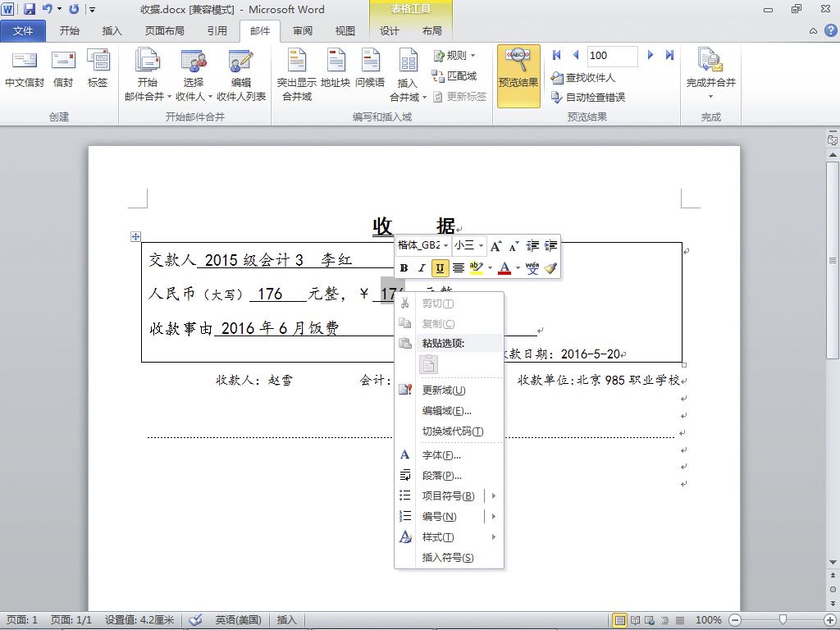The height and width of the screenshot is (630, 840).
Task: Open Start Mail Merge (开始邮件合并) dropdown
Action: [x=148, y=75]
